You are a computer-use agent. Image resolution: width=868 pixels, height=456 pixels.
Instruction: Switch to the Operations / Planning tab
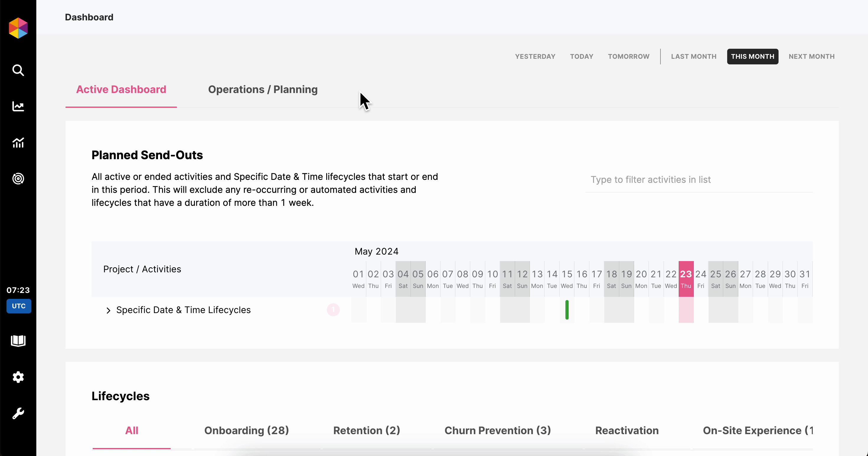(262, 89)
